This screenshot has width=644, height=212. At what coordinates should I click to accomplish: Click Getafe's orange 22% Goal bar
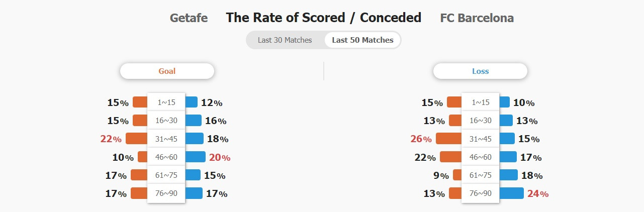coord(137,139)
